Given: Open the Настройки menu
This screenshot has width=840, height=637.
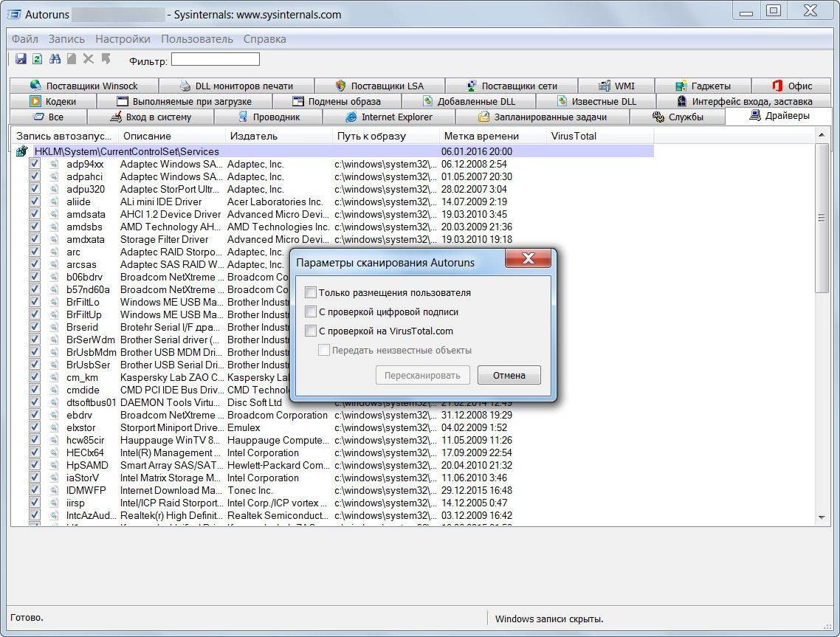Looking at the screenshot, I should [x=123, y=39].
